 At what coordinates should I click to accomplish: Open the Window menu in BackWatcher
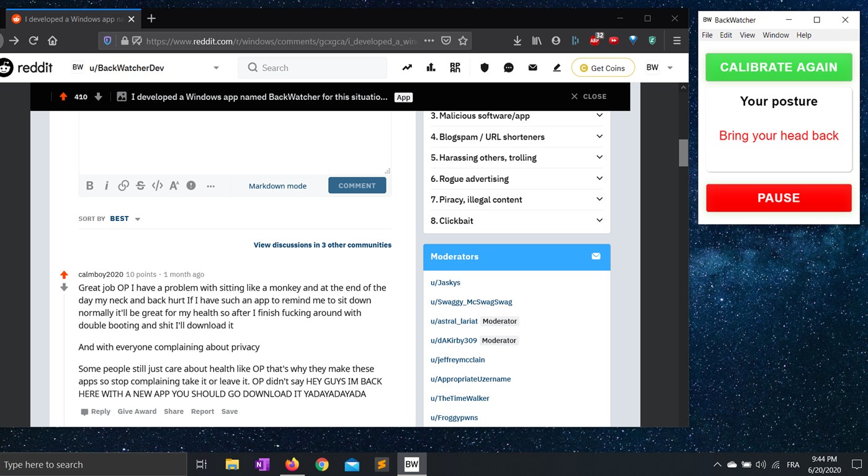coord(776,35)
